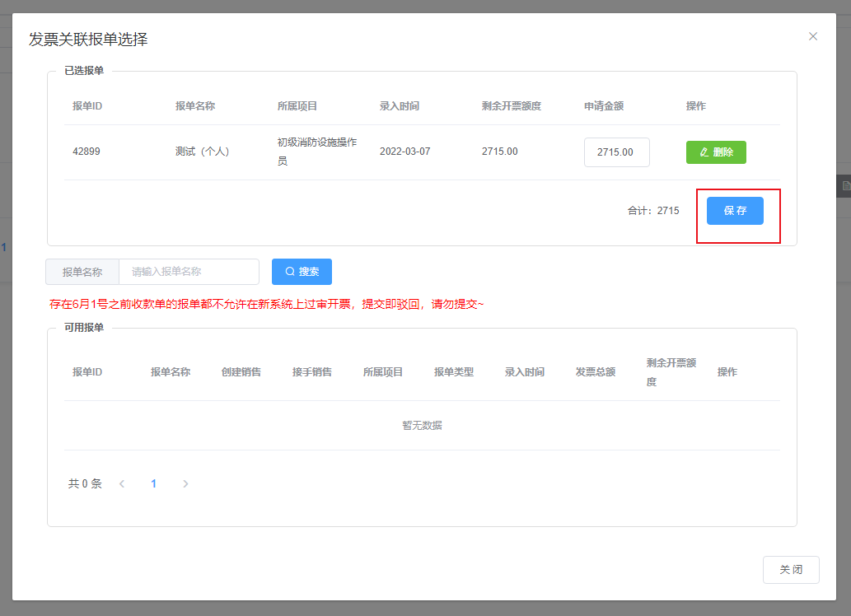Select page number 1 in pagination
Screen dimensions: 851x616
point(153,484)
